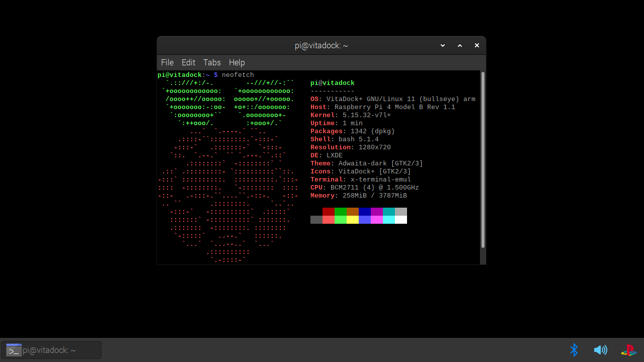Click the dark green color block
The width and height of the screenshot is (644, 362).
(x=341, y=212)
